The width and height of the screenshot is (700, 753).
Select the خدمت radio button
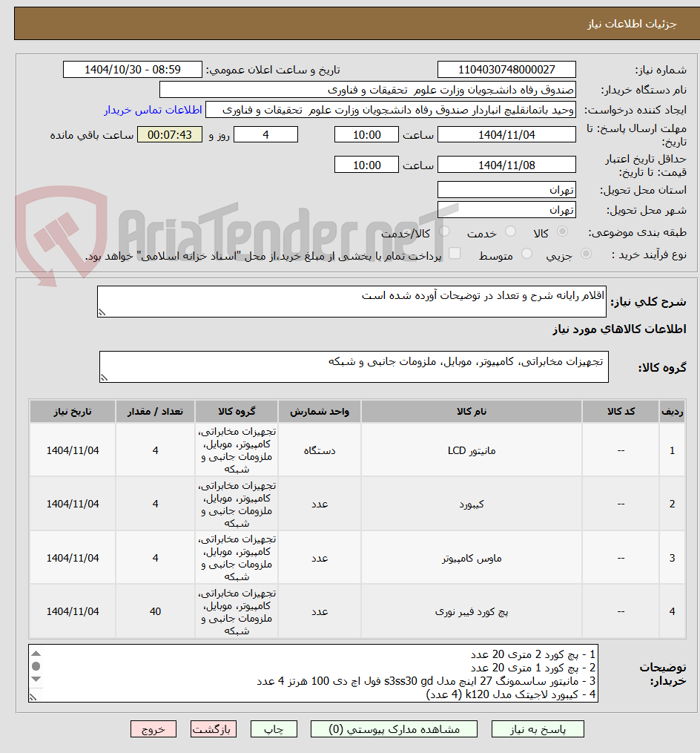[x=510, y=232]
